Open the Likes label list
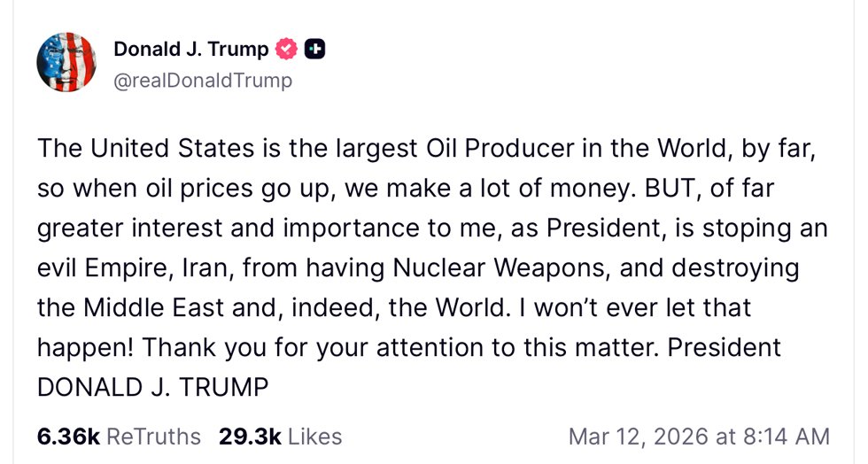 click(x=314, y=437)
